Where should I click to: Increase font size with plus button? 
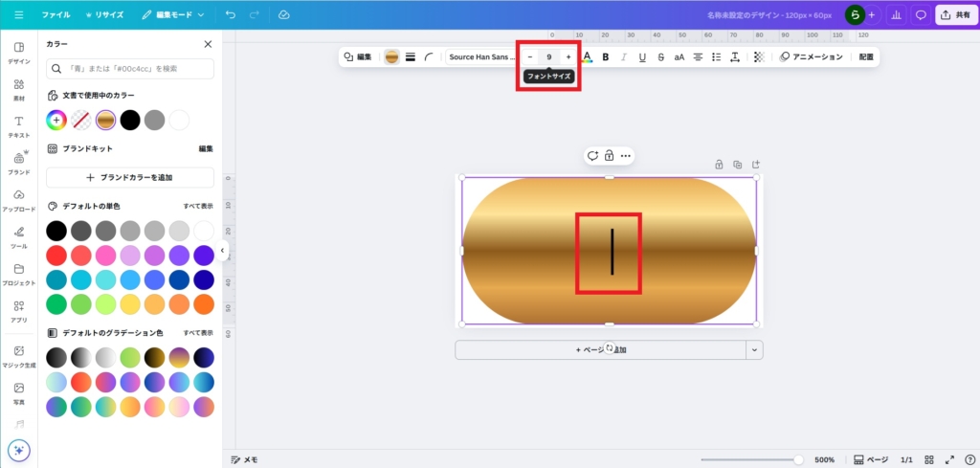pyautogui.click(x=568, y=57)
